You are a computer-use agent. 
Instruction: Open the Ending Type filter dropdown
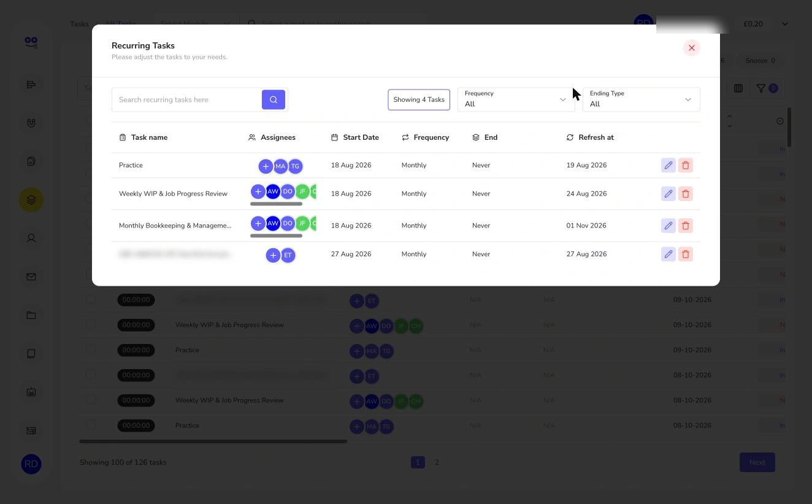pos(642,99)
